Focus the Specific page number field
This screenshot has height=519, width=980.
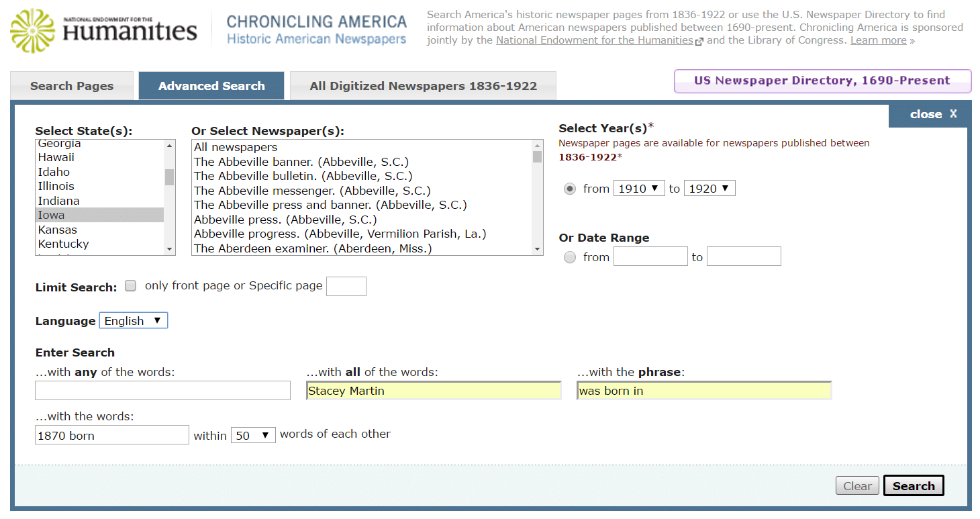click(x=346, y=286)
